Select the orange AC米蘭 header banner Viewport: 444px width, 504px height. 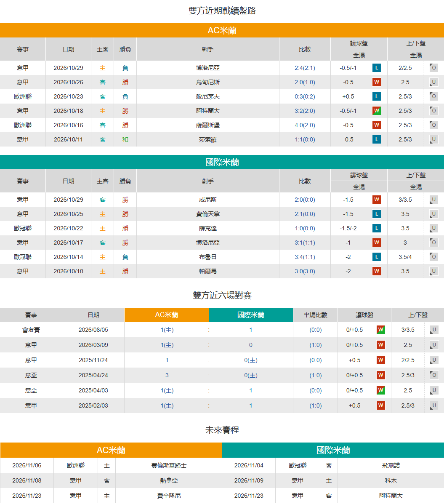(222, 30)
